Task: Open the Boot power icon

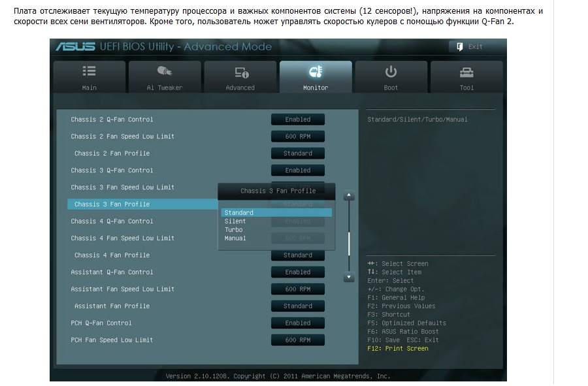Action: [x=391, y=71]
